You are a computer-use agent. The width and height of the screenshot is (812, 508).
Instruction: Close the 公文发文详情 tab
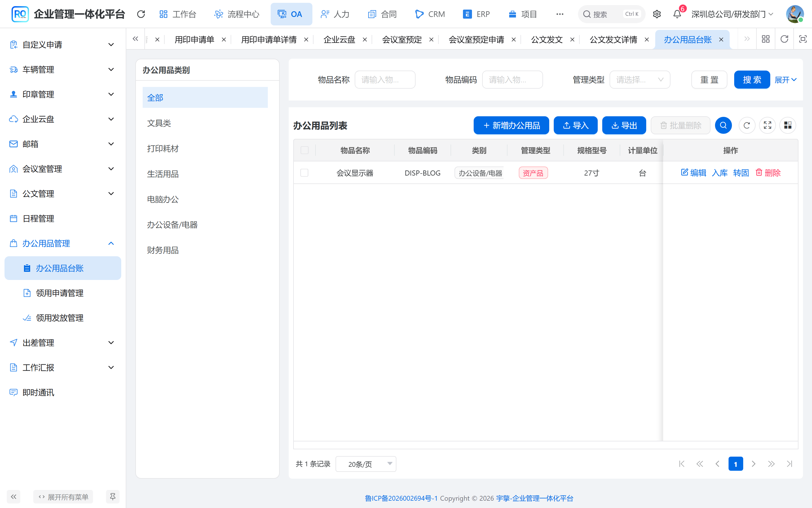[x=646, y=40]
